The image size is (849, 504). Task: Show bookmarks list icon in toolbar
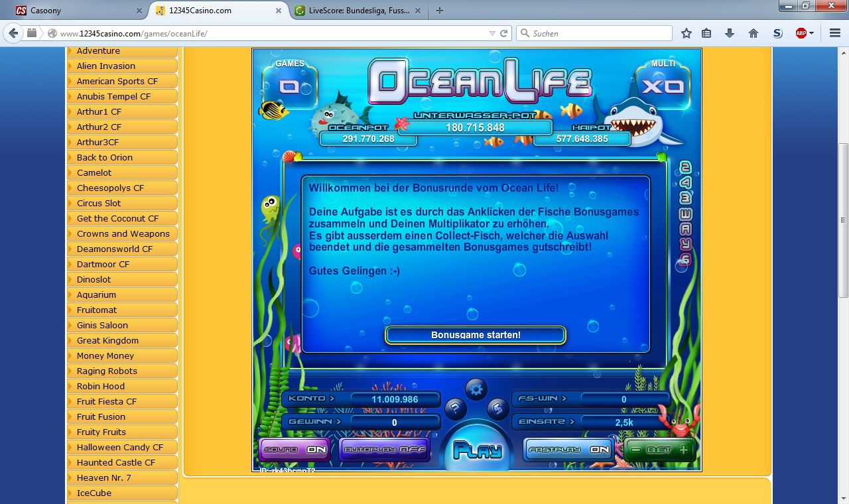click(x=706, y=33)
